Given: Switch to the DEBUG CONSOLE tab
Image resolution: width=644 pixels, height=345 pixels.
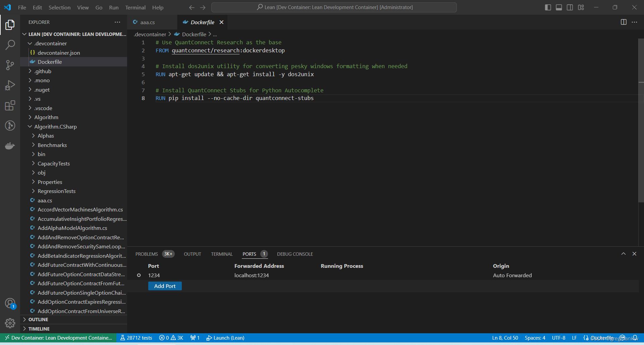Looking at the screenshot, I should [295, 254].
